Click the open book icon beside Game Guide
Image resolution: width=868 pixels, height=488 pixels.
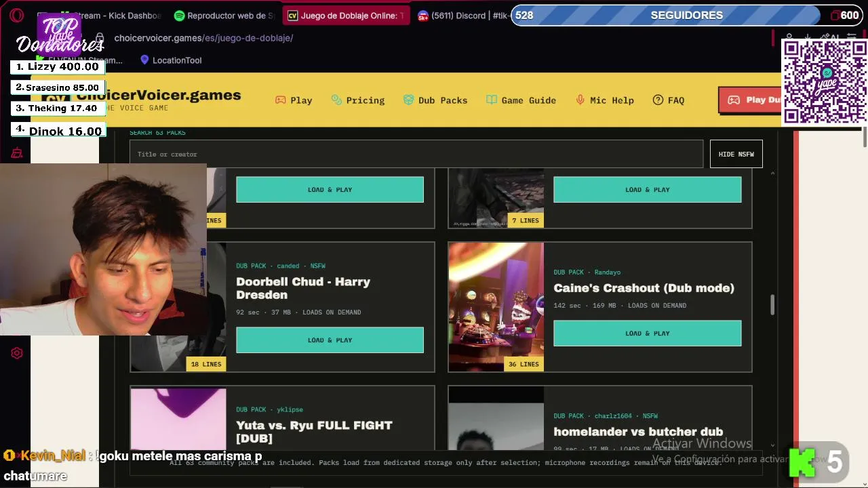click(x=492, y=100)
